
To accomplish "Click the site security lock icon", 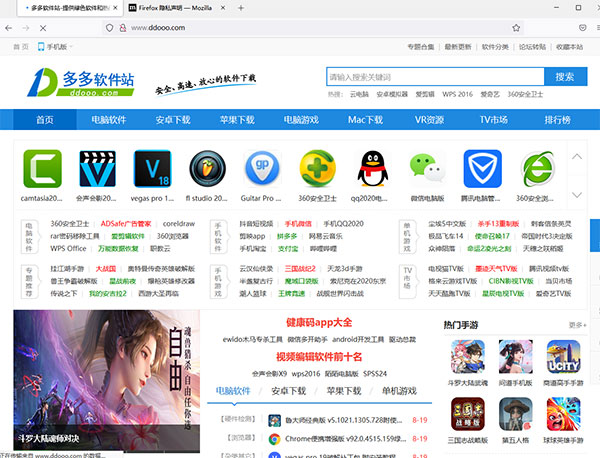I will coord(123,28).
